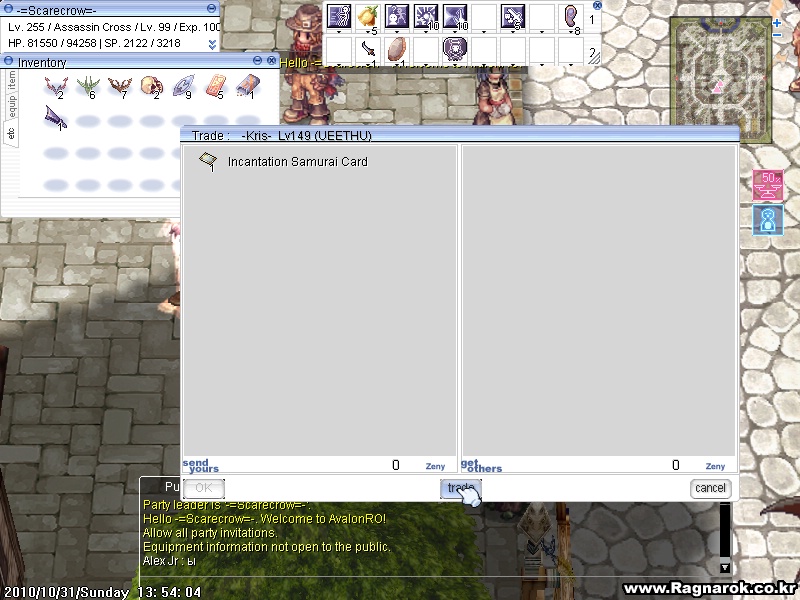Click the apron-wearing NPC near the wall
The width and height of the screenshot is (800, 600).
coord(493,97)
